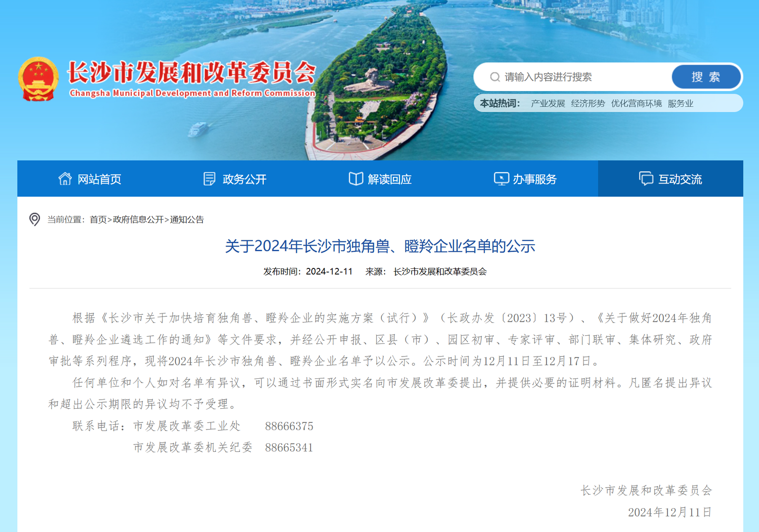Click the home icon in navigation bar

[65, 179]
